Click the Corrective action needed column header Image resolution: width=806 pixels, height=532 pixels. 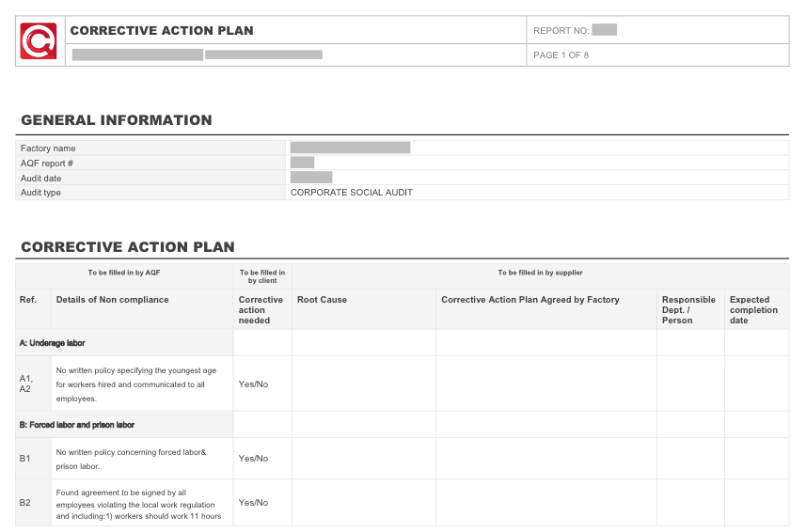pos(261,310)
